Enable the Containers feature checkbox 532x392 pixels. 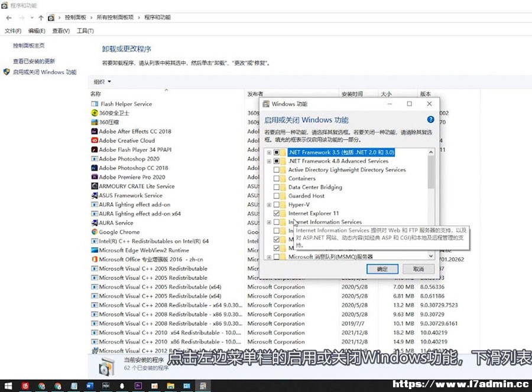tap(277, 178)
